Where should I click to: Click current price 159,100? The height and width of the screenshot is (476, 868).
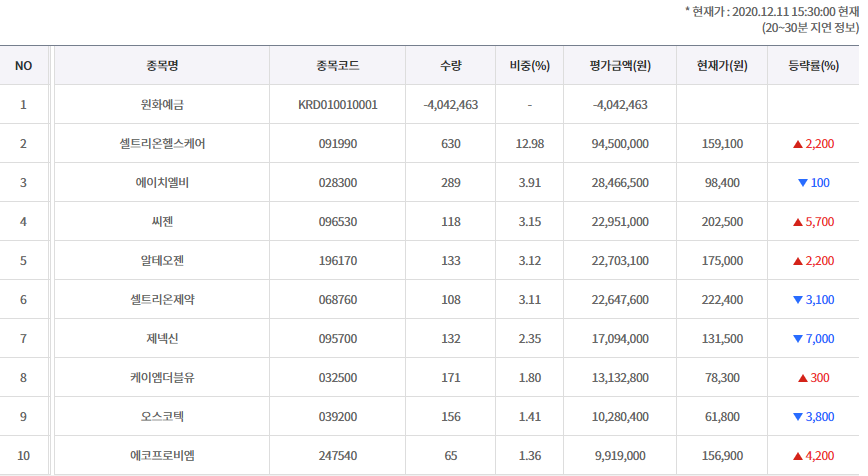(722, 144)
